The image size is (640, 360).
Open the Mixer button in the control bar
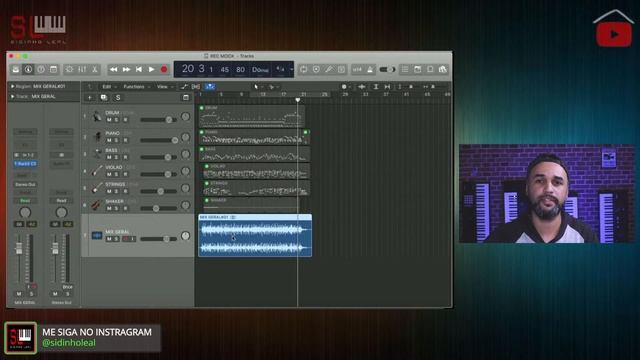tap(82, 69)
